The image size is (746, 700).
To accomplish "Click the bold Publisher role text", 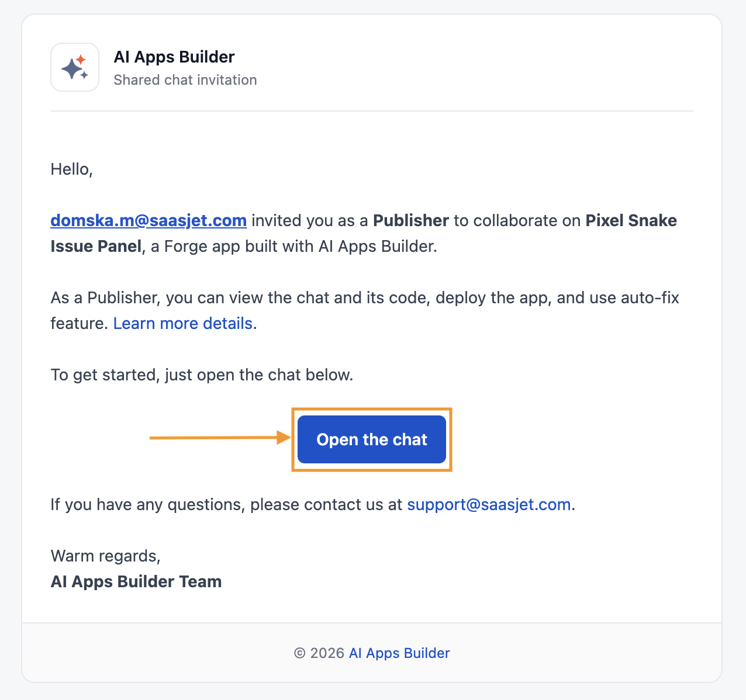I will pos(411,220).
